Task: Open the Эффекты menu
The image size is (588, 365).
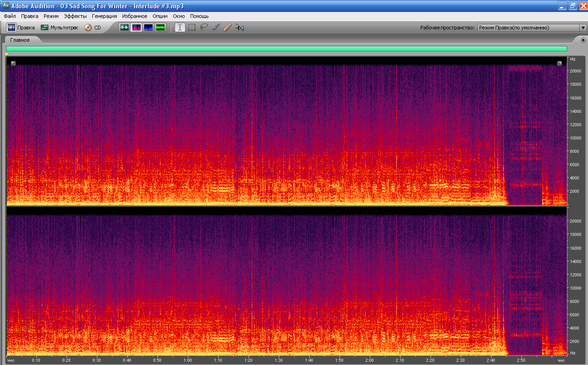Action: click(75, 16)
